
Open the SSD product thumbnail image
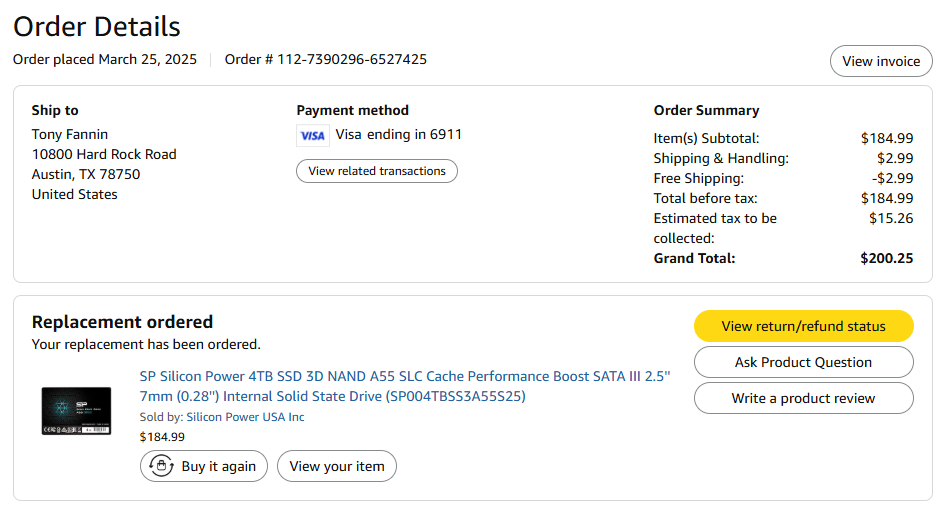click(x=76, y=410)
